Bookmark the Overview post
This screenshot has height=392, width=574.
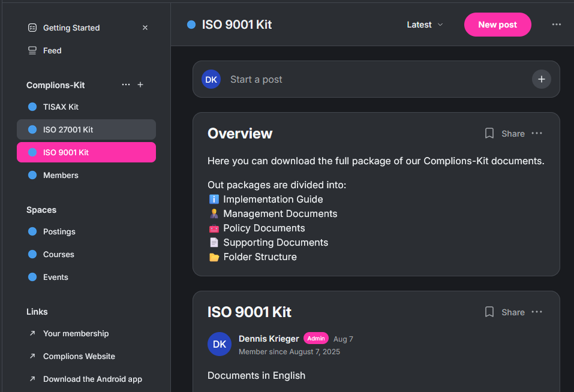click(x=489, y=133)
